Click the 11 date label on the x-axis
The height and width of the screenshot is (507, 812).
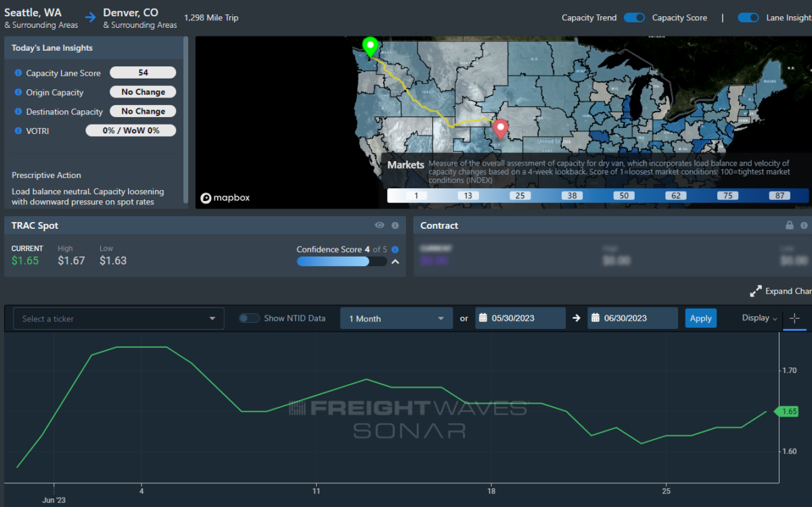pyautogui.click(x=316, y=490)
